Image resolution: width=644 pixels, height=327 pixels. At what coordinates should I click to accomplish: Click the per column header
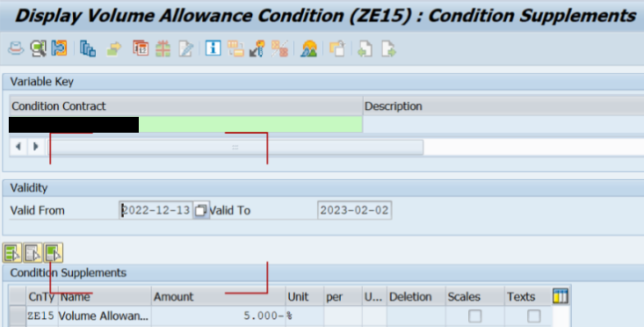point(343,296)
